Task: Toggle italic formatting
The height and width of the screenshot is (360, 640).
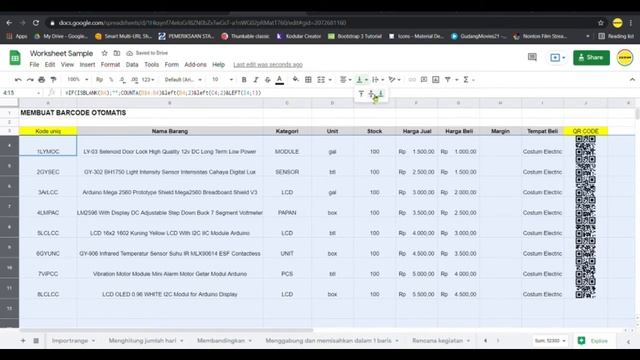Action: coord(256,80)
